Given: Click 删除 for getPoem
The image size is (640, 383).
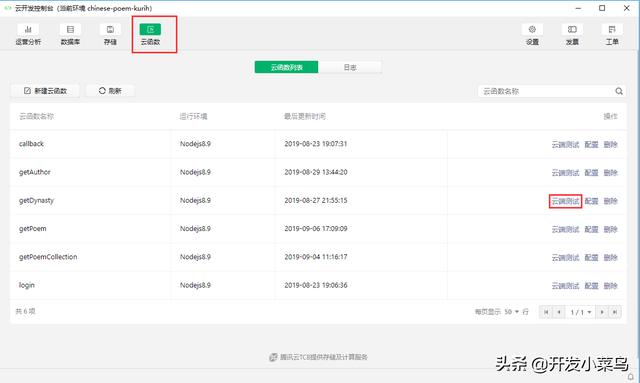Looking at the screenshot, I should point(611,229).
